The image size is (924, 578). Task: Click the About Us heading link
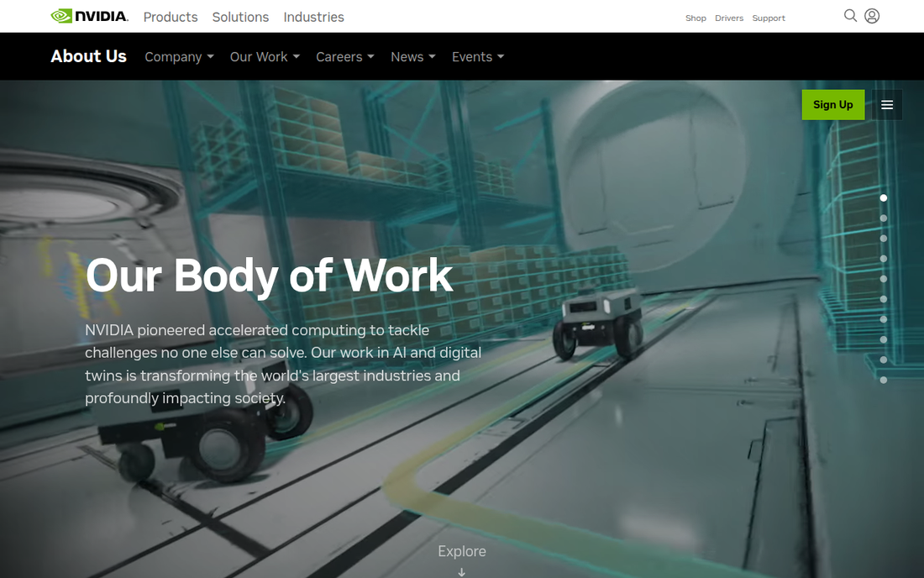pyautogui.click(x=88, y=56)
